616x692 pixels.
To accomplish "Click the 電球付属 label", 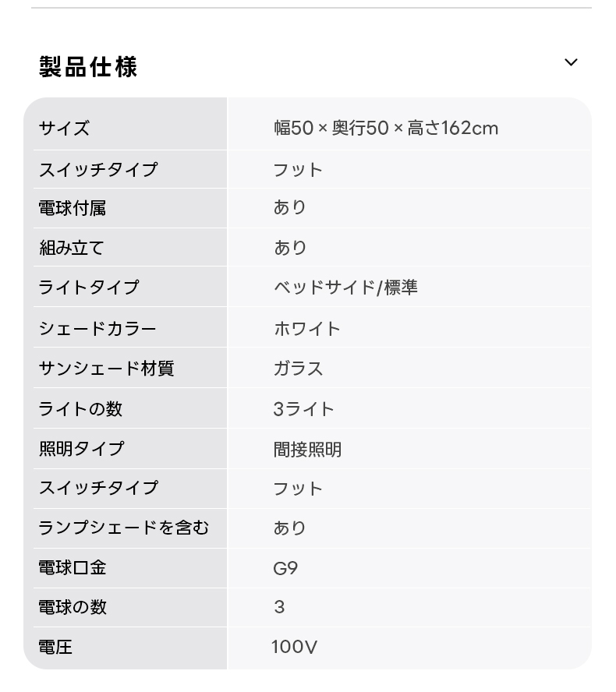I will (x=73, y=208).
